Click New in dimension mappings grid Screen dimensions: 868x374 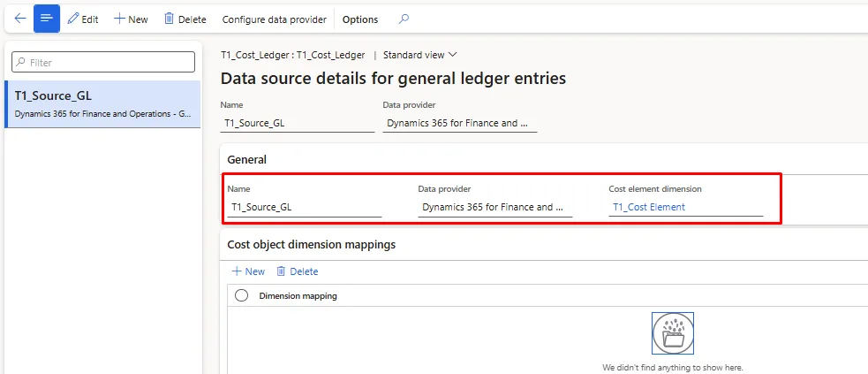point(248,271)
